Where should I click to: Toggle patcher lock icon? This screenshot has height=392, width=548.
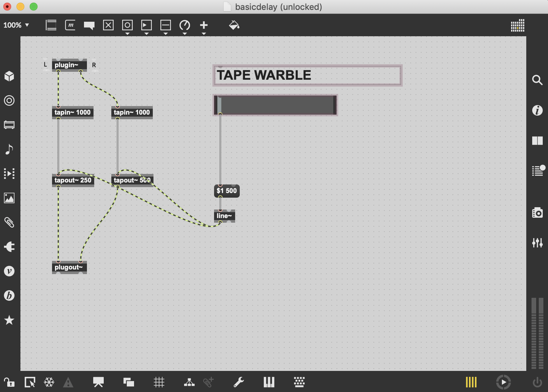(9, 382)
